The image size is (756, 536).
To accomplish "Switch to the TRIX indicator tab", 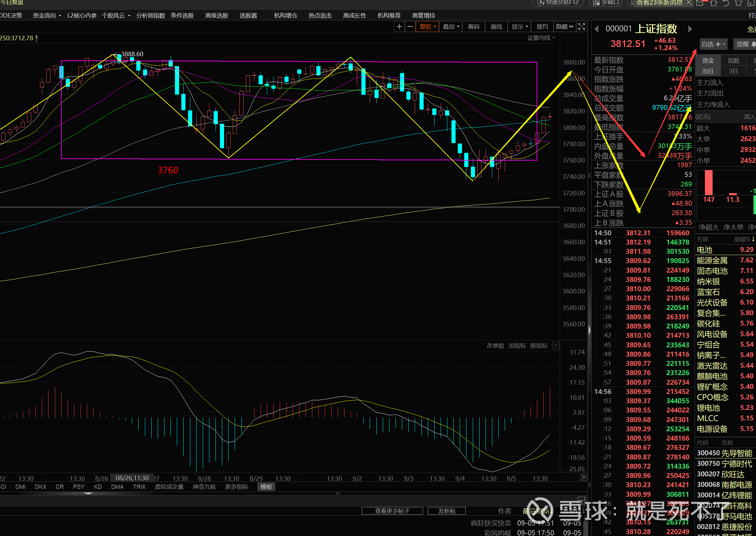I will 139,487.
